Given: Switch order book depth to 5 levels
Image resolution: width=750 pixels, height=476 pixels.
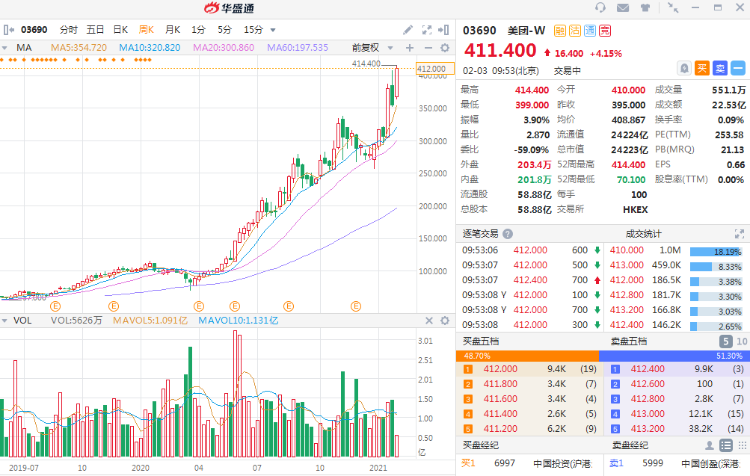Looking at the screenshot, I should pyautogui.click(x=723, y=342).
